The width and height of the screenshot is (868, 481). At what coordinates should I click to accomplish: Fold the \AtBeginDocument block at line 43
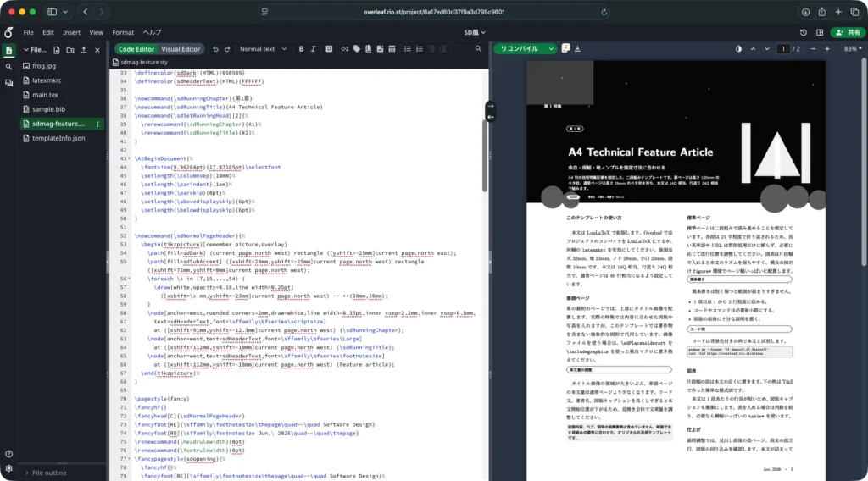pyautogui.click(x=130, y=158)
